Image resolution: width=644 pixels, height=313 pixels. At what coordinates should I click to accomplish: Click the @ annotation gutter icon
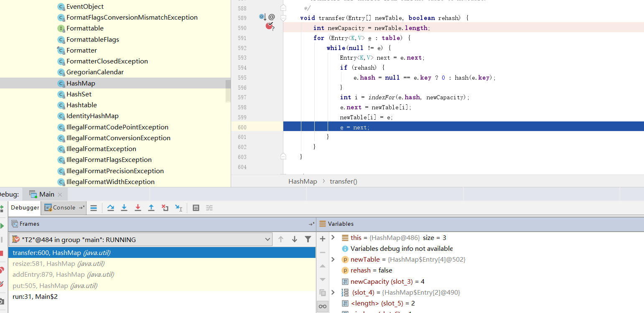click(272, 17)
